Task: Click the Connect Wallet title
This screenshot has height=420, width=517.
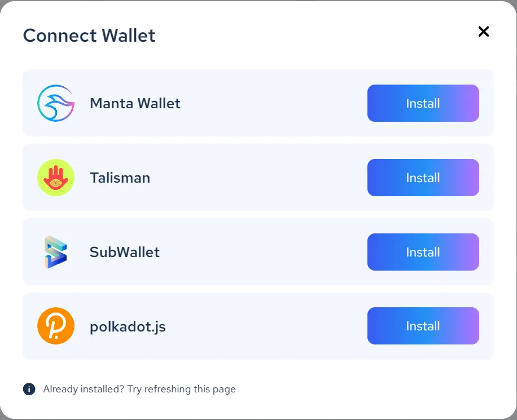Action: coord(89,36)
